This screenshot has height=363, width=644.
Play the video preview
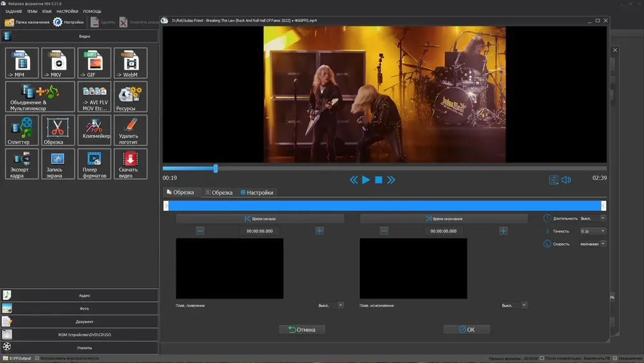366,180
